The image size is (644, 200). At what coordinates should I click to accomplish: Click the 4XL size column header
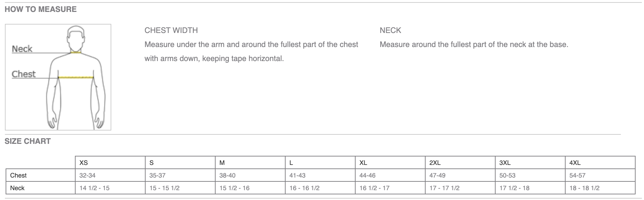575,163
